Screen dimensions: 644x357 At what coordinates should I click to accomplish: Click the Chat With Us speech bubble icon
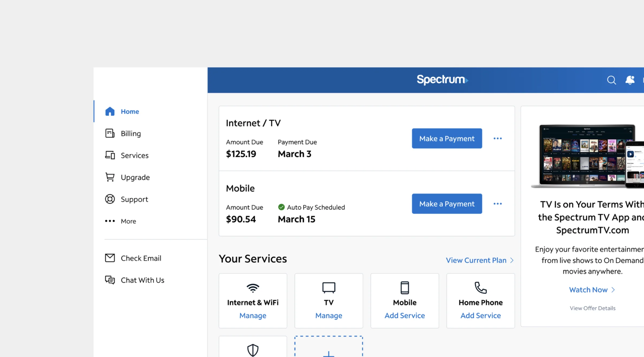pos(110,280)
